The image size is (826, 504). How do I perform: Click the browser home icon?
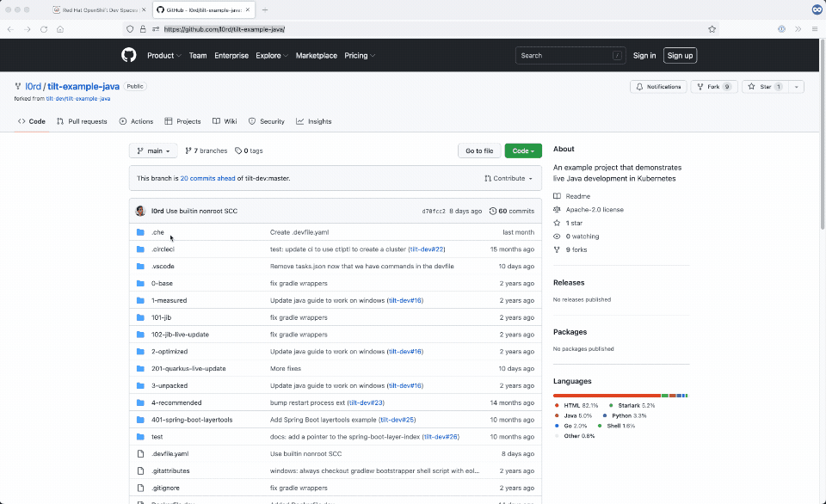60,29
